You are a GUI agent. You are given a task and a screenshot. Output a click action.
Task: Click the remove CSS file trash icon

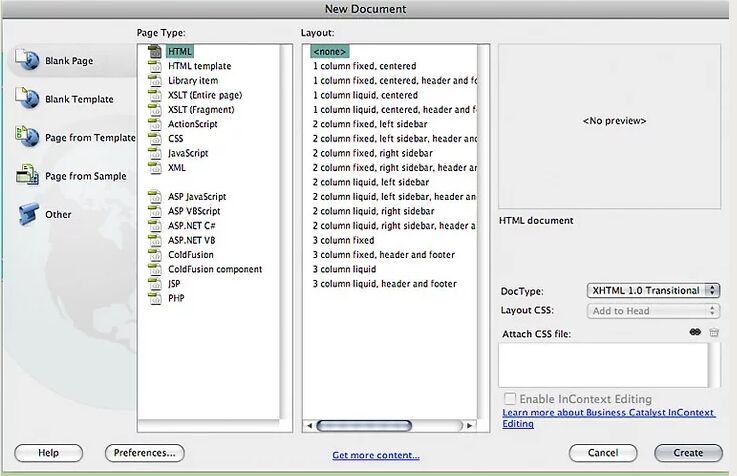click(714, 333)
